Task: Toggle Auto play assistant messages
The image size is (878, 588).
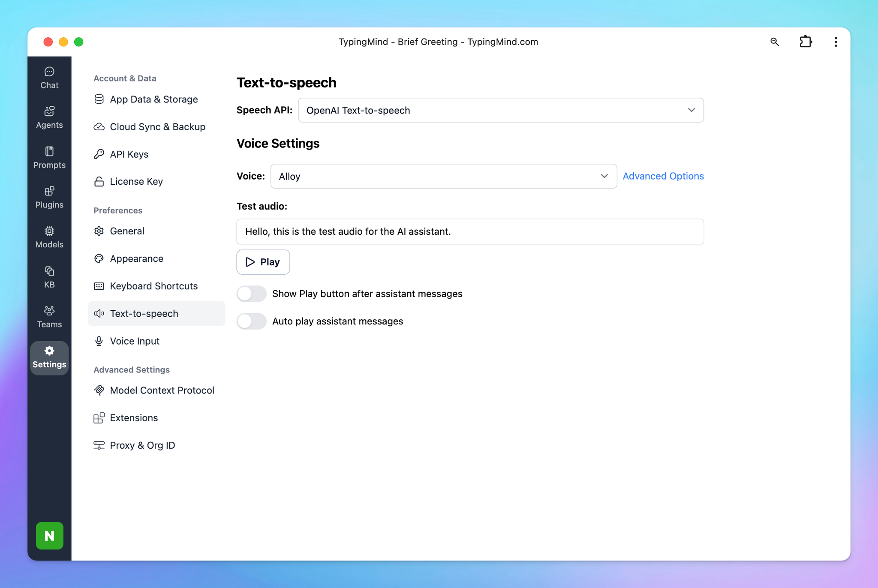Action: [252, 321]
